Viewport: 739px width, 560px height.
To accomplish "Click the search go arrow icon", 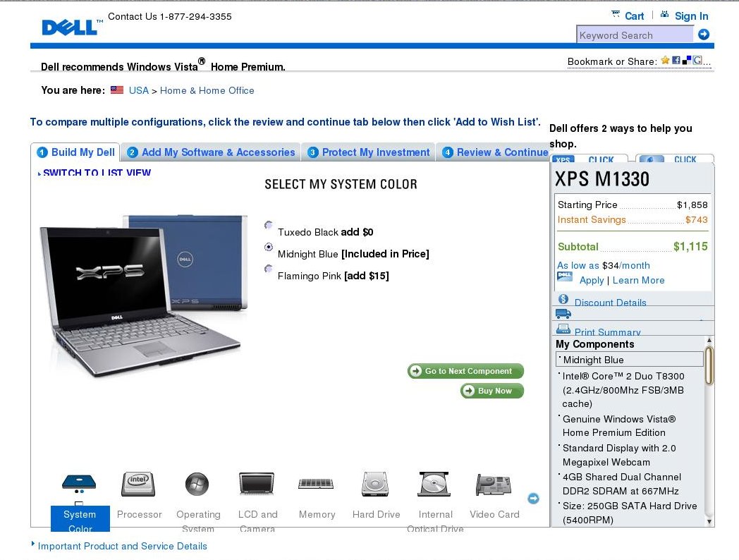I will click(704, 35).
